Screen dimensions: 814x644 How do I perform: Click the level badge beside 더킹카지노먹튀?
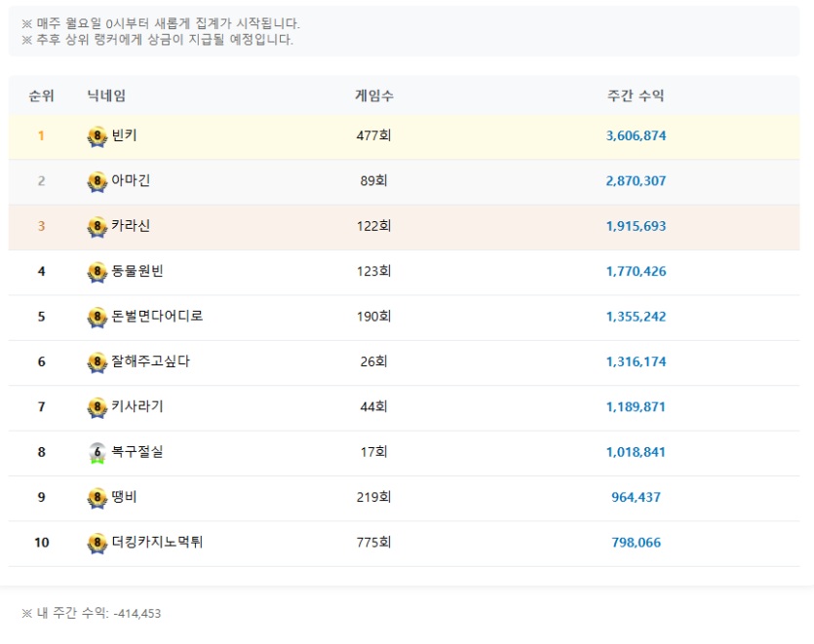pyautogui.click(x=97, y=544)
